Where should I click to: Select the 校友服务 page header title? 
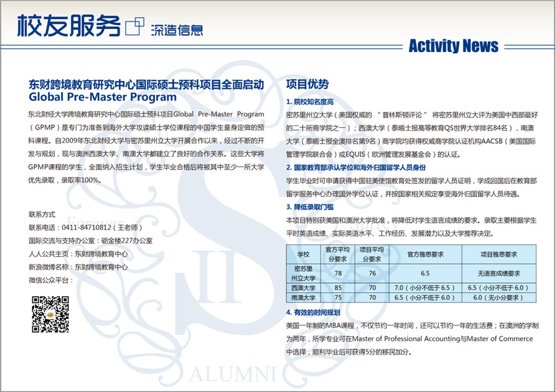[68, 26]
